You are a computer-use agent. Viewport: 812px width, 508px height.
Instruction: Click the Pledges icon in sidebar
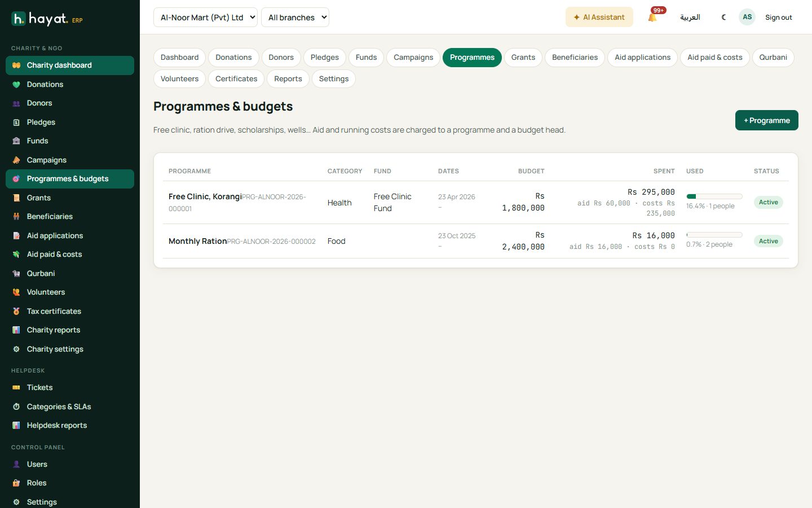[x=16, y=122]
